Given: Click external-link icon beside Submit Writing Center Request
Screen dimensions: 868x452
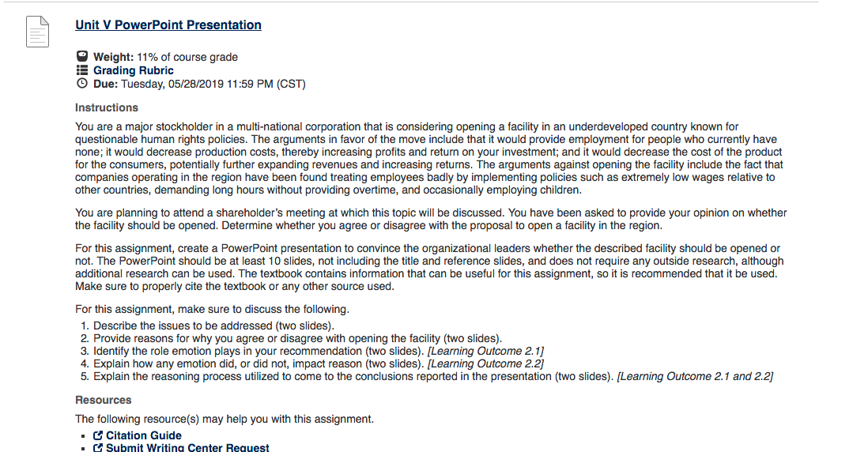Looking at the screenshot, I should pyautogui.click(x=98, y=447).
